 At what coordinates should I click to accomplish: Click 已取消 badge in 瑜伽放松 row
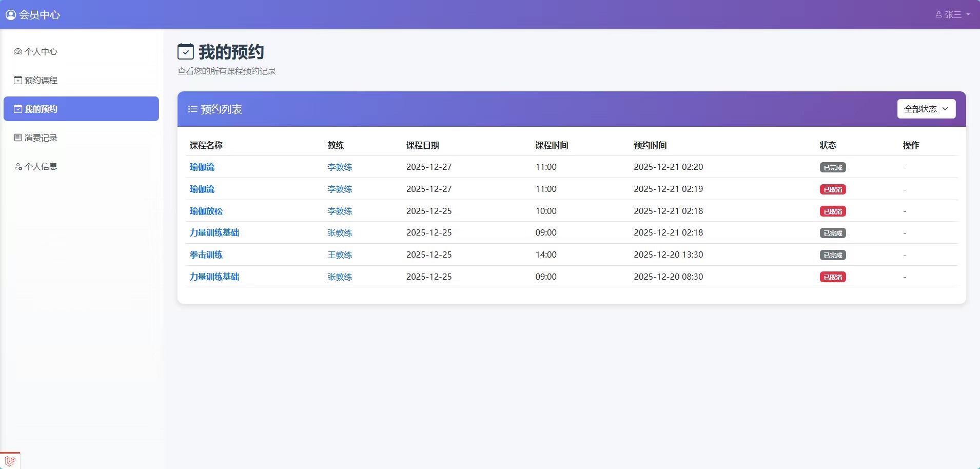click(x=832, y=211)
